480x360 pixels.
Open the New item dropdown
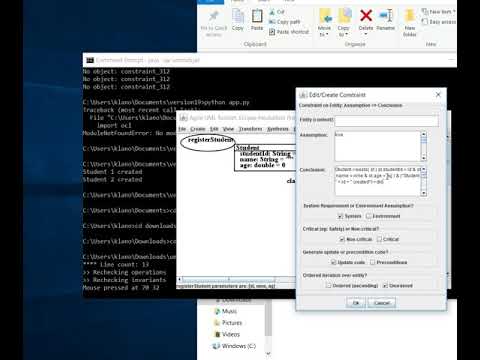coord(438,12)
